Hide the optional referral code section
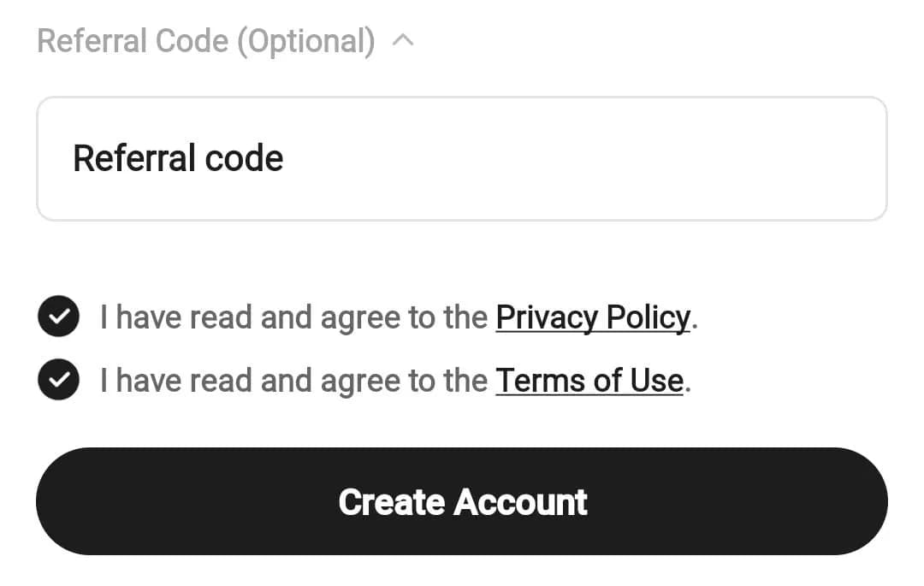Viewport: 924px width, 586px height. [x=402, y=40]
